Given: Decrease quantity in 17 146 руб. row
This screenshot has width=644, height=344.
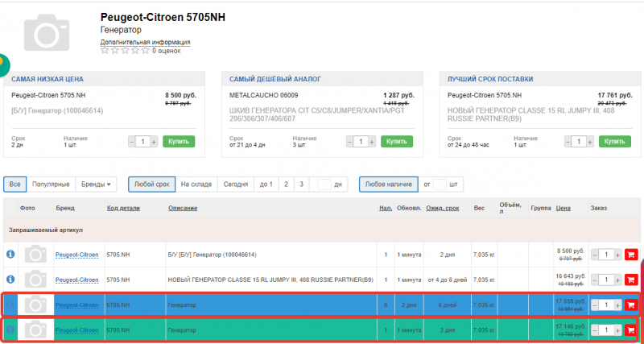Looking at the screenshot, I should pos(595,329).
